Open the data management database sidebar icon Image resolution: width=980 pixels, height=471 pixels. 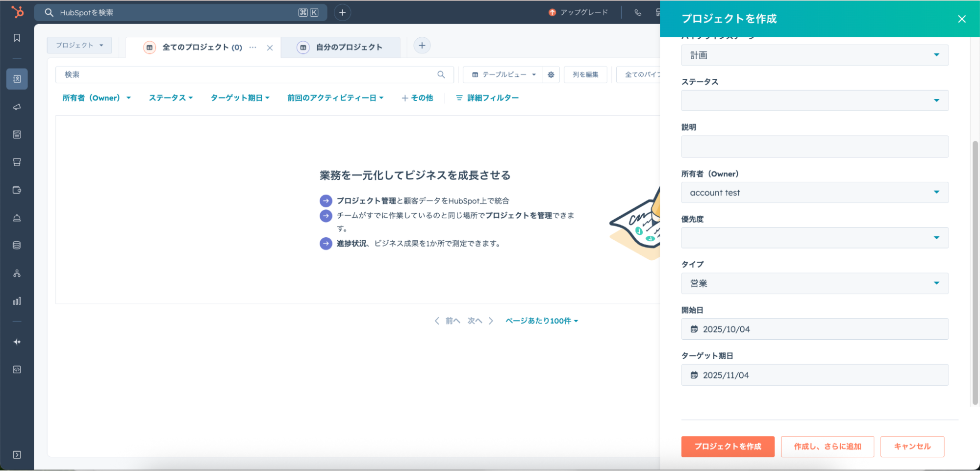(x=17, y=246)
